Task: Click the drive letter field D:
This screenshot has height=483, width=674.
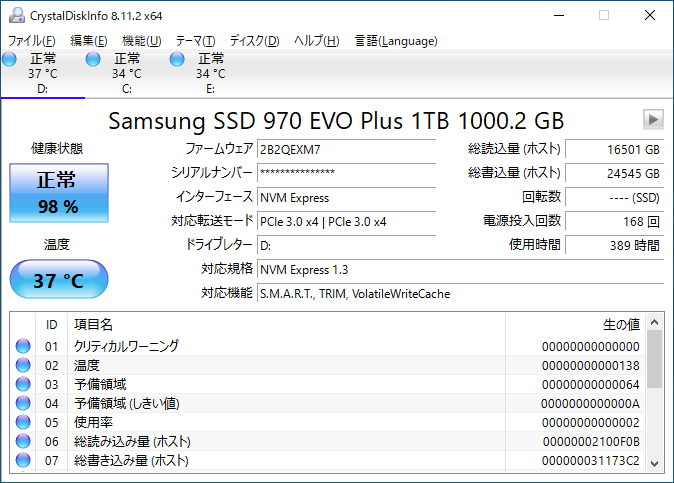Action: point(346,246)
